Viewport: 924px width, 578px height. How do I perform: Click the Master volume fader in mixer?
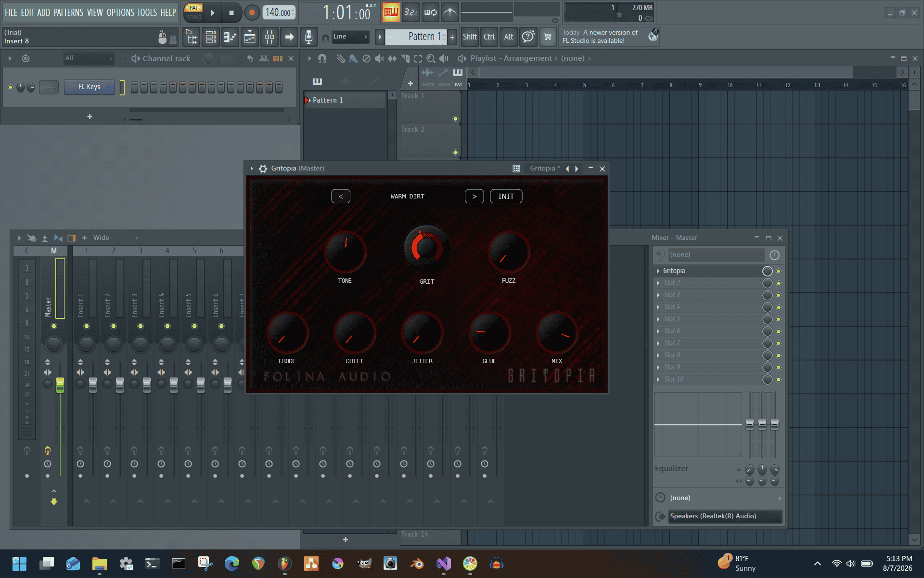[60, 384]
